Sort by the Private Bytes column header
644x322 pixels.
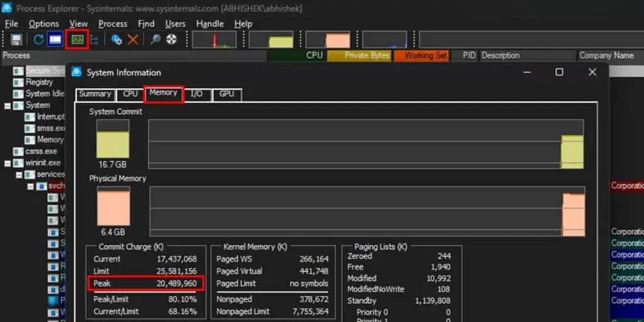point(360,55)
